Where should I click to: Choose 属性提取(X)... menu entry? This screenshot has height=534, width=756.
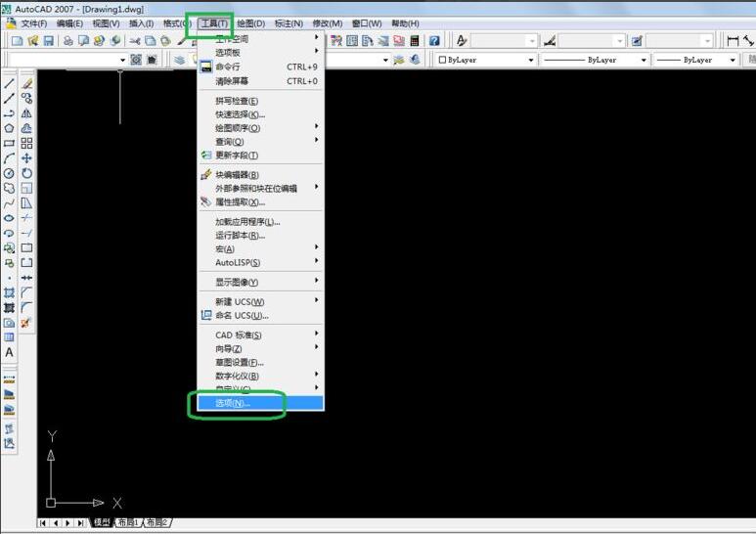point(261,201)
